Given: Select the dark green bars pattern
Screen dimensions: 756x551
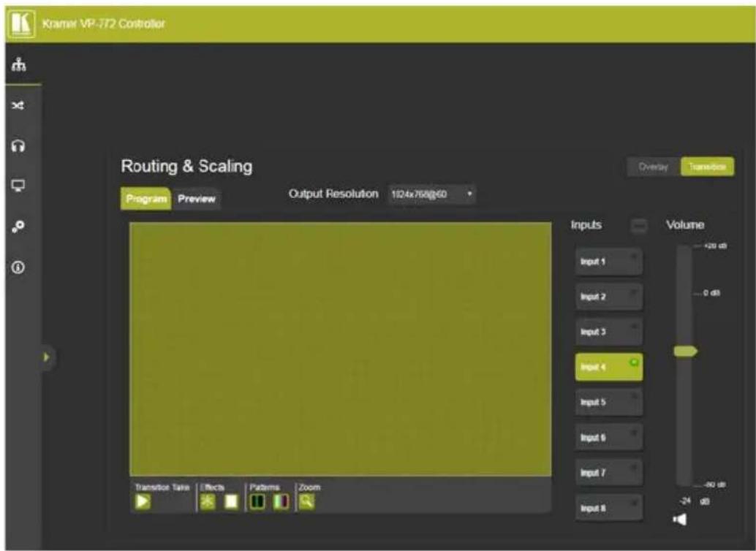Looking at the screenshot, I should tap(257, 501).
